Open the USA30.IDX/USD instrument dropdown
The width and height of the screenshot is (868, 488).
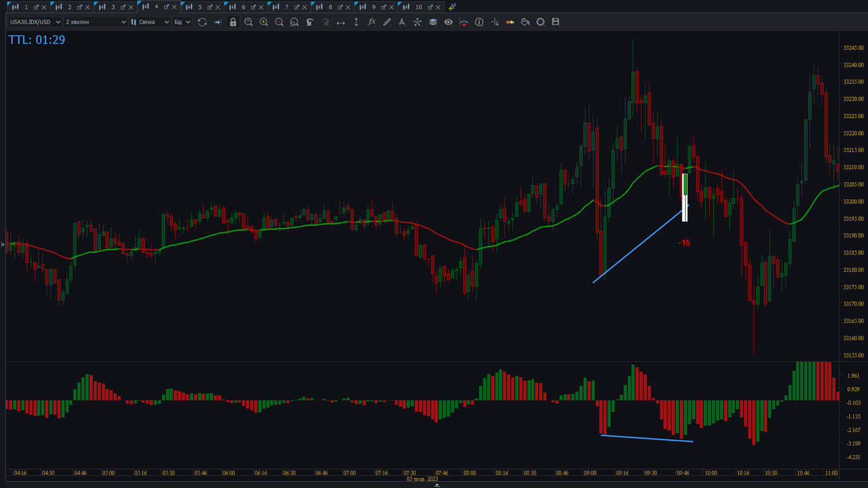35,22
